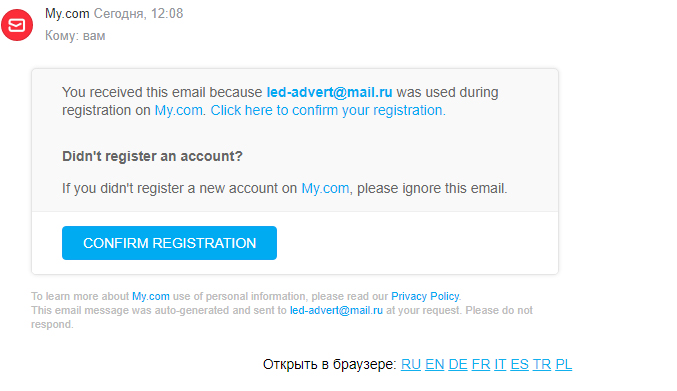
Task: Open My.com link in the footer
Action: click(x=151, y=296)
